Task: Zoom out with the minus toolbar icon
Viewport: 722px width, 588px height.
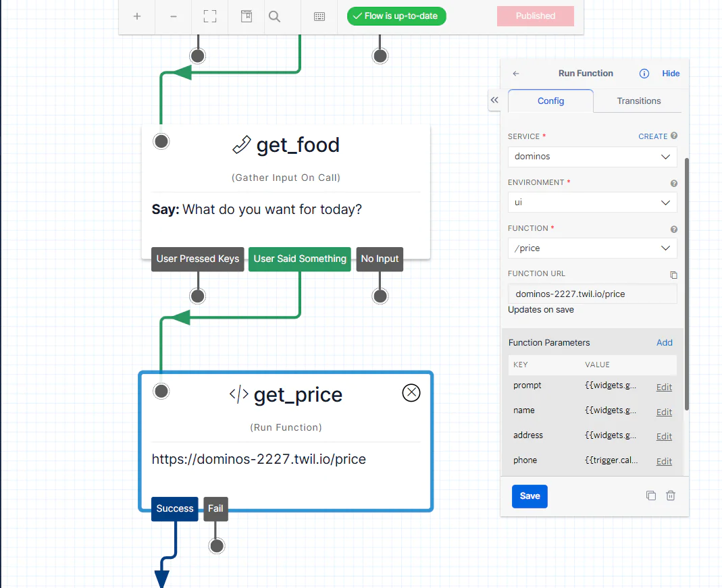Action: click(x=173, y=17)
